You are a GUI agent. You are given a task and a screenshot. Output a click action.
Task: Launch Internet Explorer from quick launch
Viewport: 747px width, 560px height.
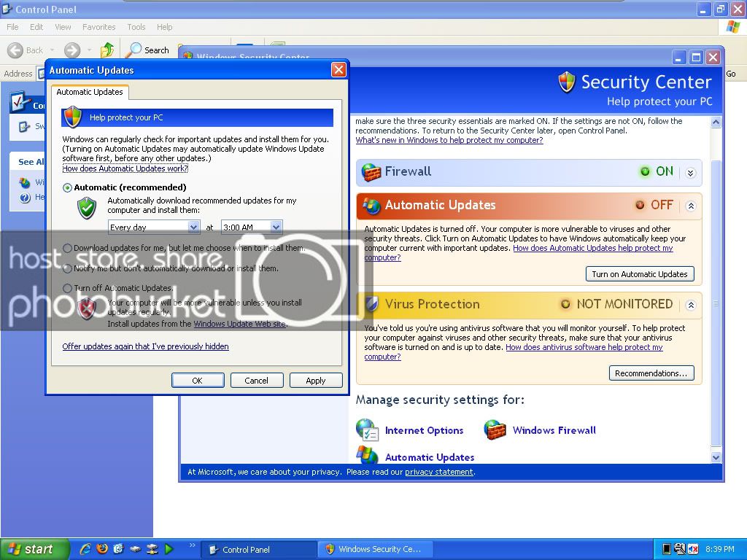[x=85, y=549]
